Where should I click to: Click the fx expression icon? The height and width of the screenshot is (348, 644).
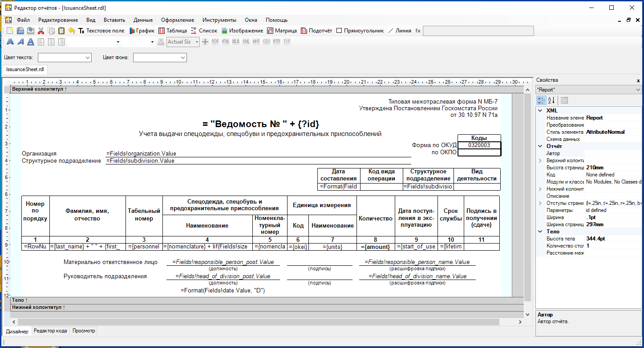pyautogui.click(x=418, y=31)
